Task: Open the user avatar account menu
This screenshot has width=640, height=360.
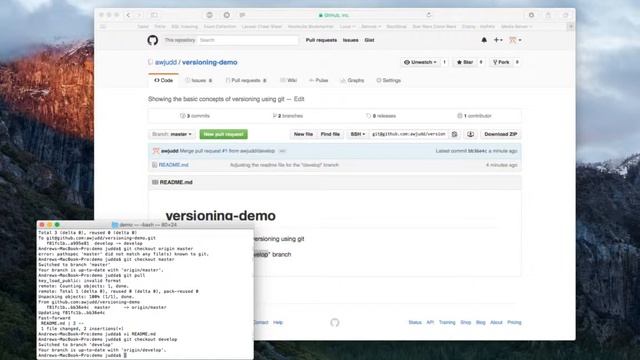Action: pos(515,40)
